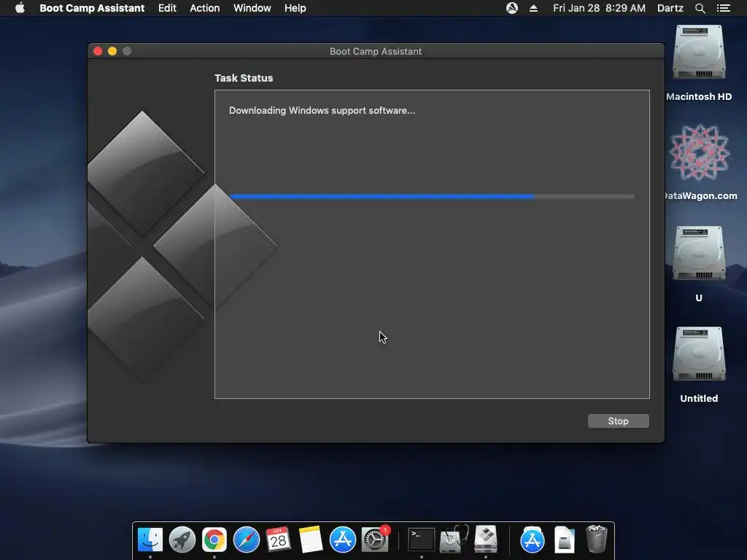Open Launchpad from the Dock
The height and width of the screenshot is (560, 747).
[x=182, y=540]
